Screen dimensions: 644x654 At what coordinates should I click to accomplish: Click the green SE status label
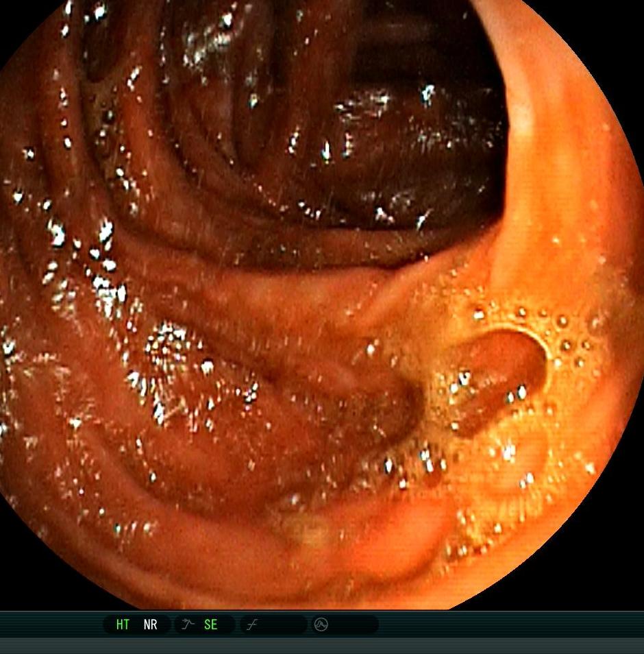pyautogui.click(x=210, y=625)
